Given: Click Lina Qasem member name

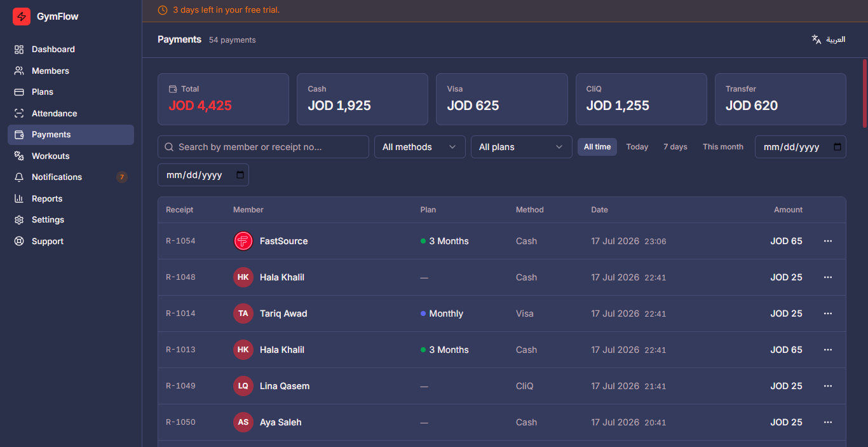Looking at the screenshot, I should (x=285, y=386).
